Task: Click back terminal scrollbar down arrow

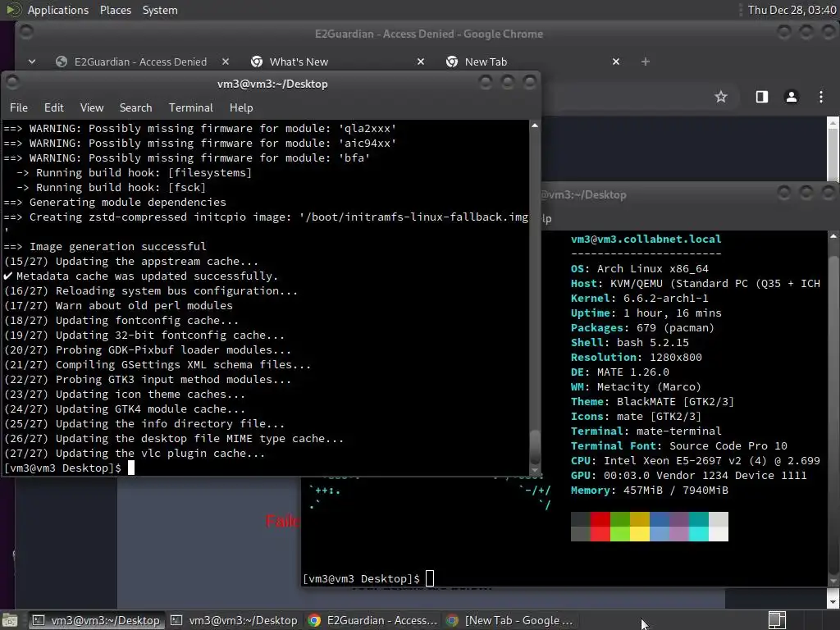Action: coord(833,582)
